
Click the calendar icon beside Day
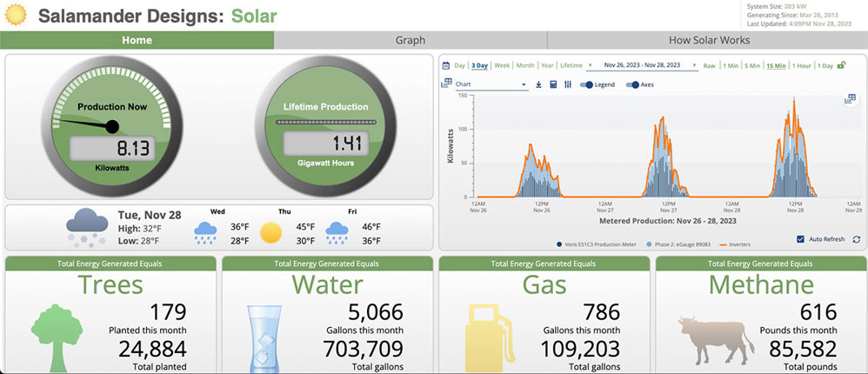446,66
